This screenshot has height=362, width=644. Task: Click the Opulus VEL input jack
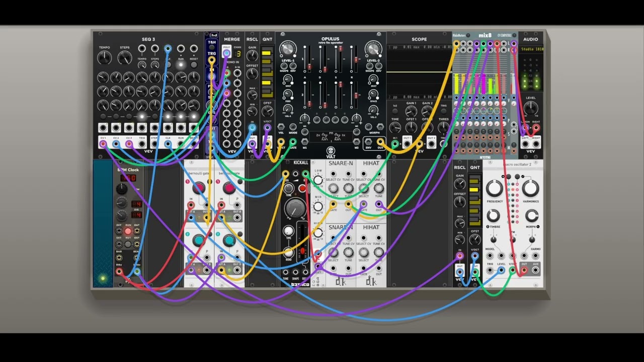281,127
